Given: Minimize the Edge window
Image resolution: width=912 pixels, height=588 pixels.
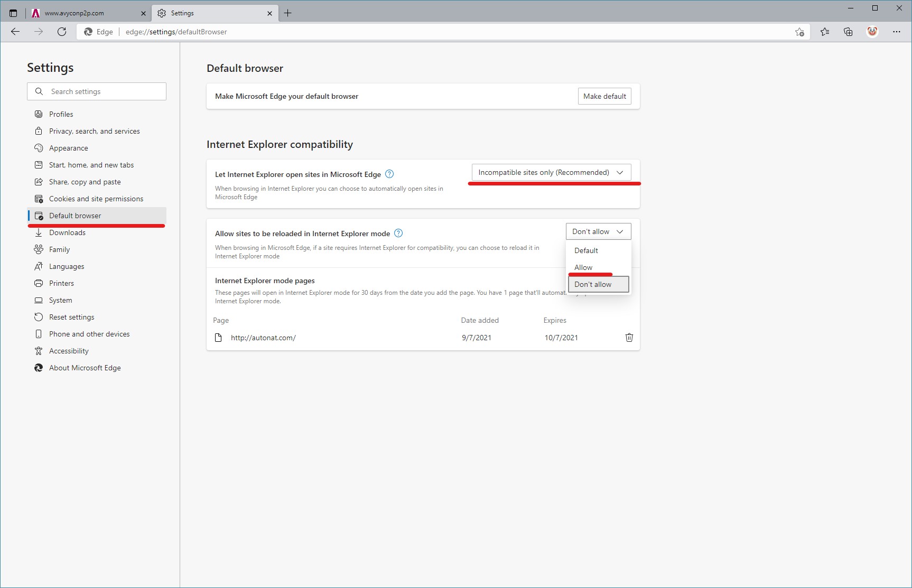Looking at the screenshot, I should coord(851,8).
